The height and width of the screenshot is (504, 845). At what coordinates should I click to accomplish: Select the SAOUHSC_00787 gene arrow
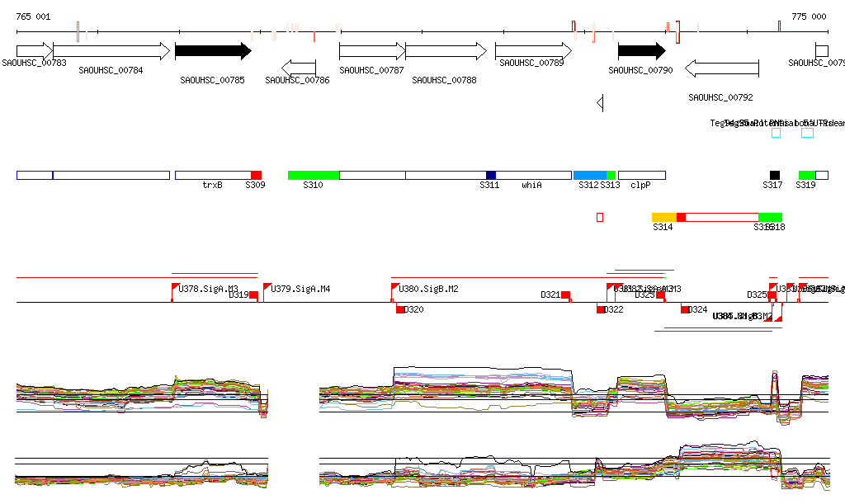click(x=372, y=51)
